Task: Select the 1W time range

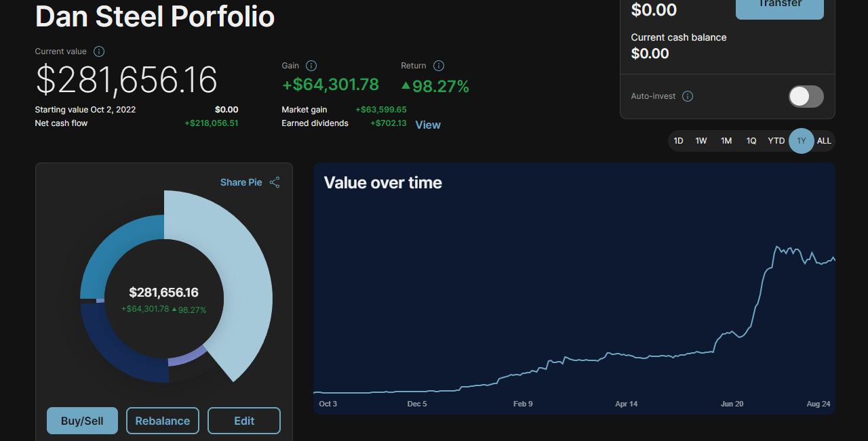Action: 701,141
